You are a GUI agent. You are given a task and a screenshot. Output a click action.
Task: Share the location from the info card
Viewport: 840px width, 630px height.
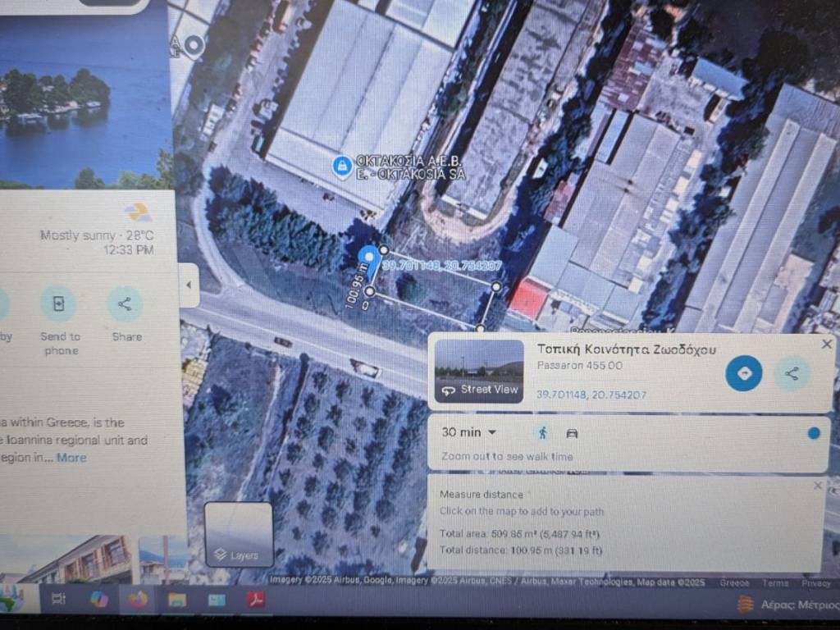point(792,374)
